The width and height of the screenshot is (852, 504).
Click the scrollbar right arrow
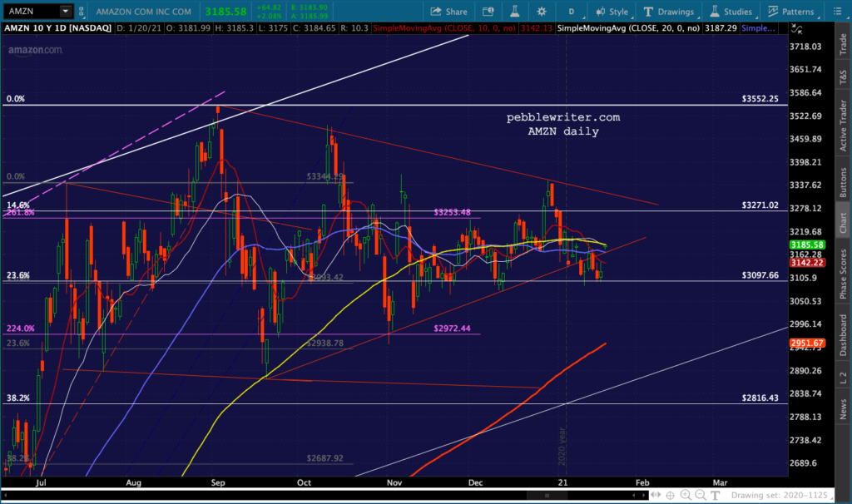pyautogui.click(x=645, y=496)
